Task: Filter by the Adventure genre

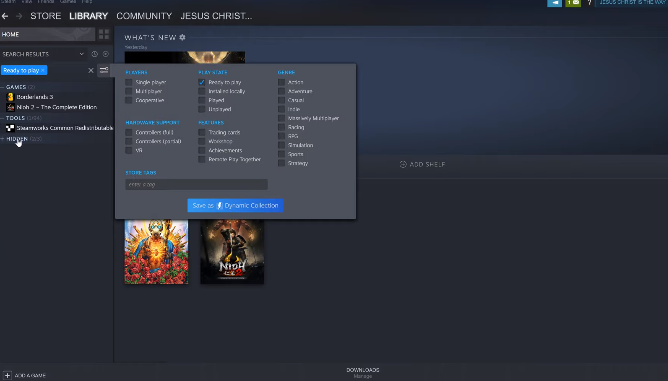Action: 281,91
